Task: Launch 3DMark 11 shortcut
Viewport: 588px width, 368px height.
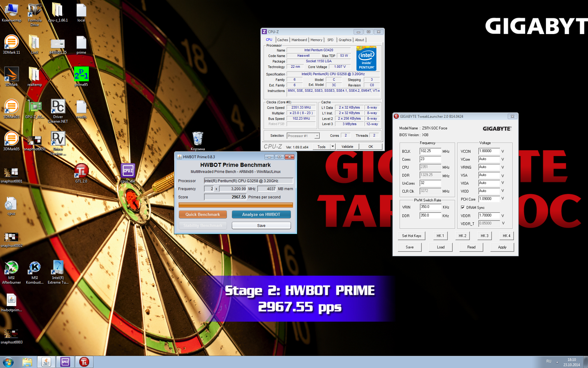Action: pyautogui.click(x=11, y=45)
